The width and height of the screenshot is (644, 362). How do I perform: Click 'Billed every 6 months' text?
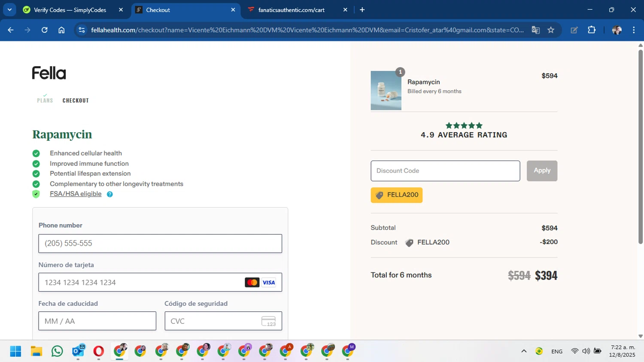coord(434,91)
